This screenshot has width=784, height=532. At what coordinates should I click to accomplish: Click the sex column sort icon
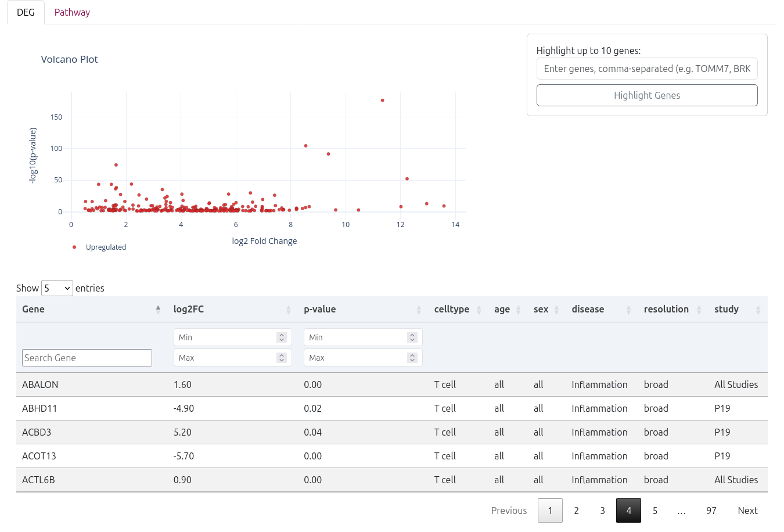[x=556, y=310]
